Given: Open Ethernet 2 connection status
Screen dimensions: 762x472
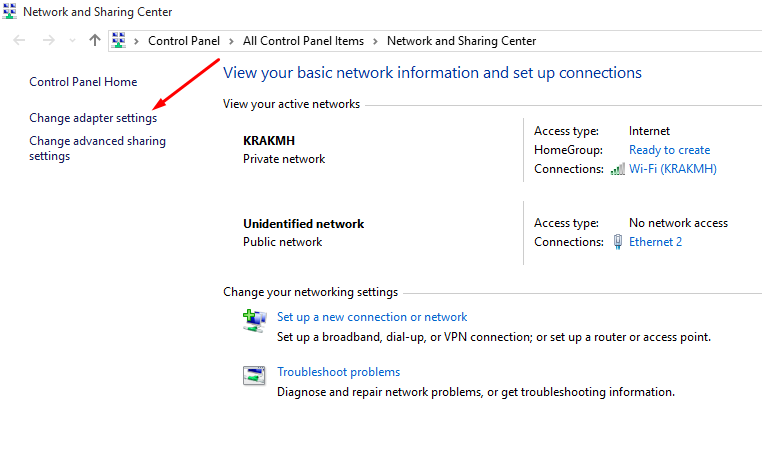Looking at the screenshot, I should [655, 242].
